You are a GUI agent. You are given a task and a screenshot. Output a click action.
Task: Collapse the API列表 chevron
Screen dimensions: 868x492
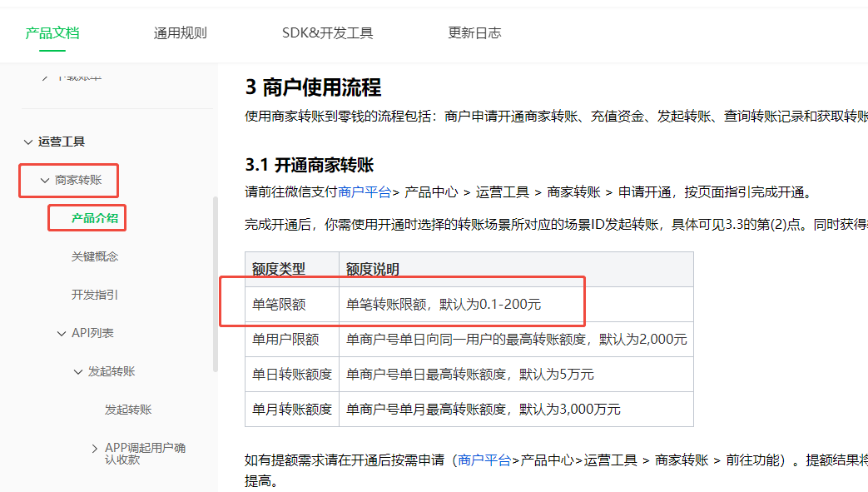[x=62, y=334]
